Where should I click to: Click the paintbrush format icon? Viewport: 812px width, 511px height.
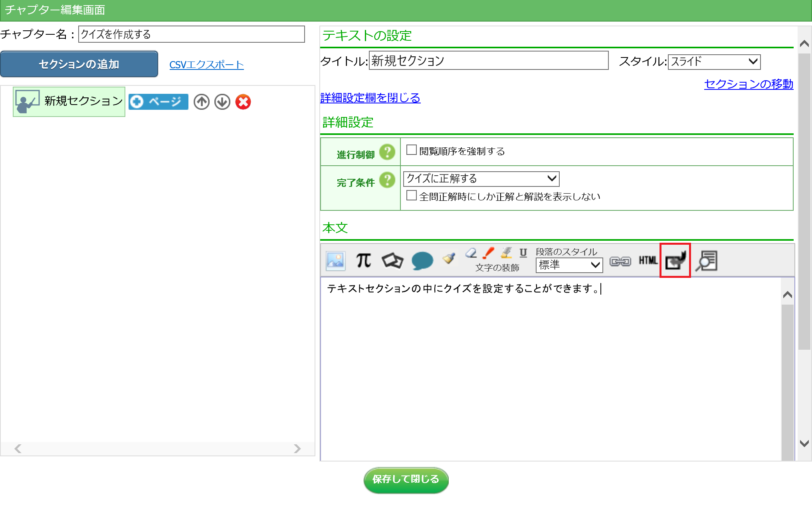449,258
